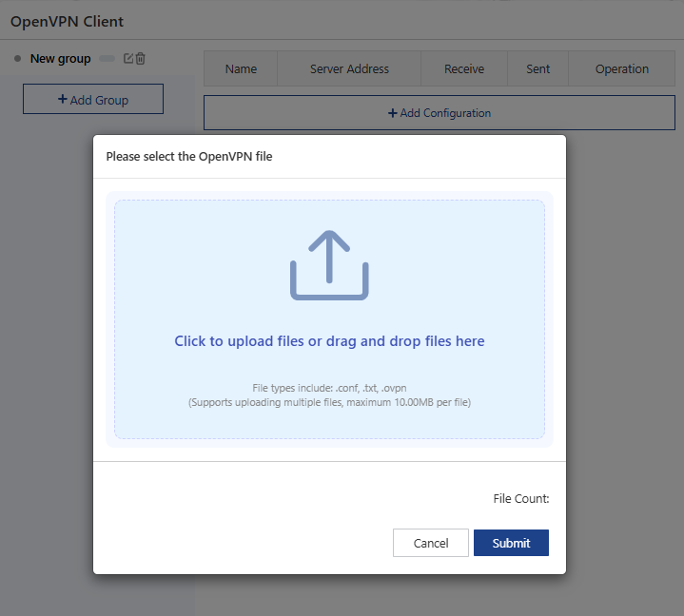684x616 pixels.
Task: Click the dialog title 'Please select the OpenVPN file'
Action: click(x=188, y=157)
